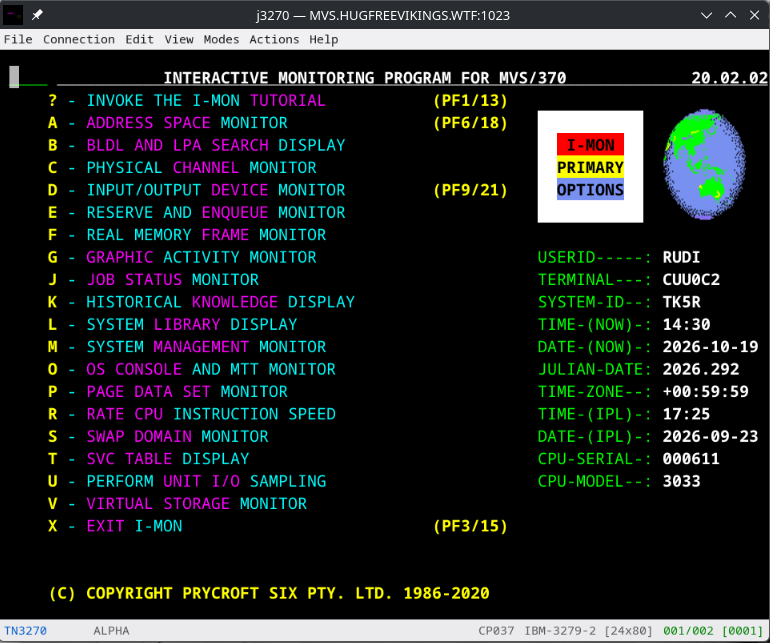Click the app icon in the title bar corner

[x=13, y=15]
